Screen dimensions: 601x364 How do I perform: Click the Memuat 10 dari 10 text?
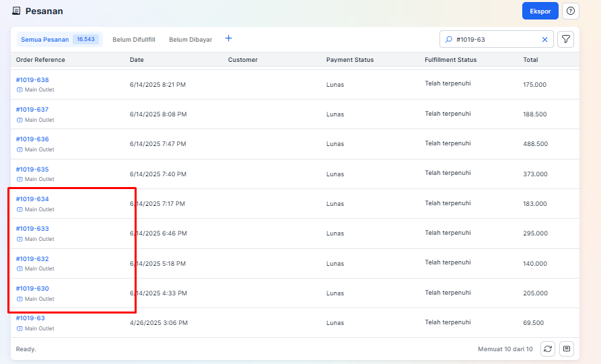pyautogui.click(x=505, y=349)
